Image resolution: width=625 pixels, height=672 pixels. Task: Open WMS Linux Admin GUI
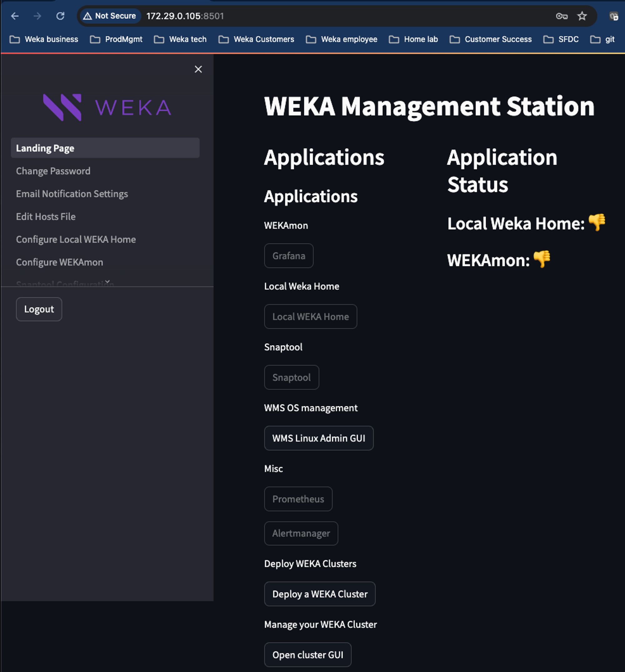click(x=318, y=438)
